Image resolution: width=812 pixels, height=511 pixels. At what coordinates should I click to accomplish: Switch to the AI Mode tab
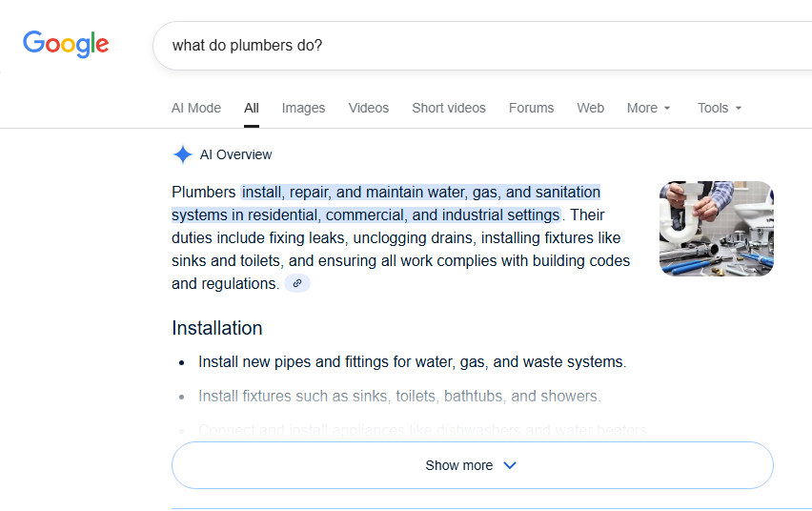[x=196, y=108]
